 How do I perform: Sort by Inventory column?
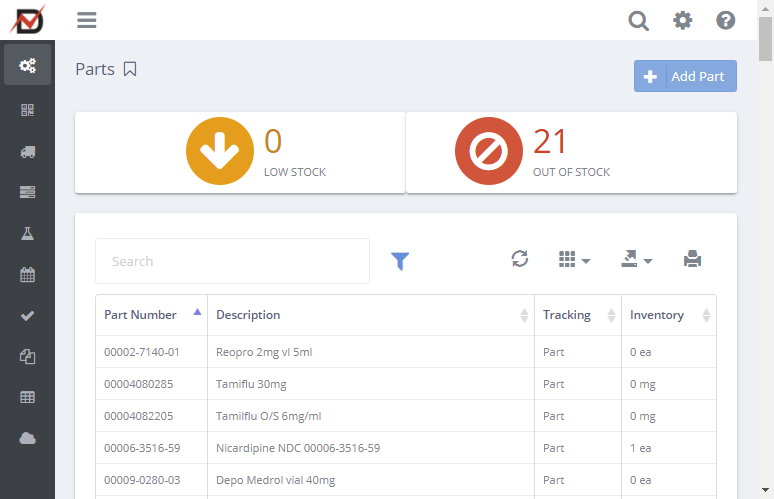(x=669, y=315)
